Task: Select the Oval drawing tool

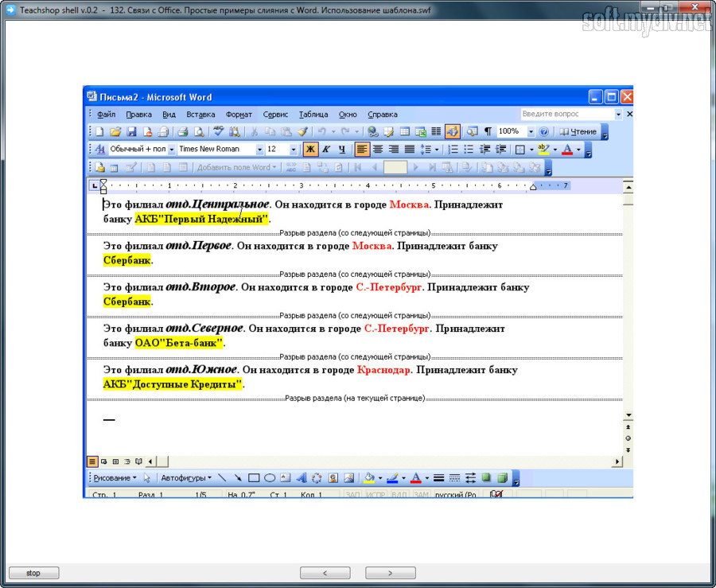Action: click(x=270, y=478)
